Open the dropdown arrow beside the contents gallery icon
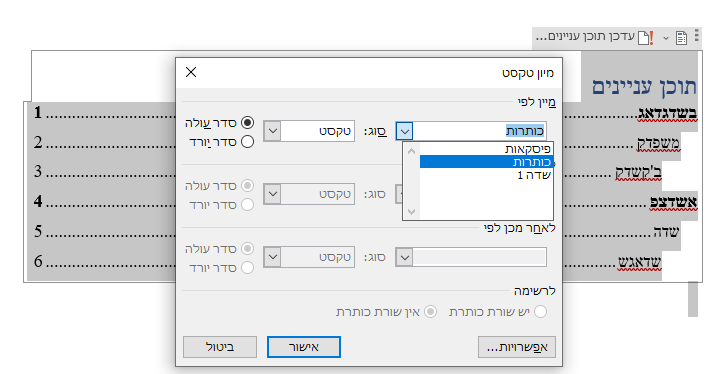707x374 pixels. (666, 38)
